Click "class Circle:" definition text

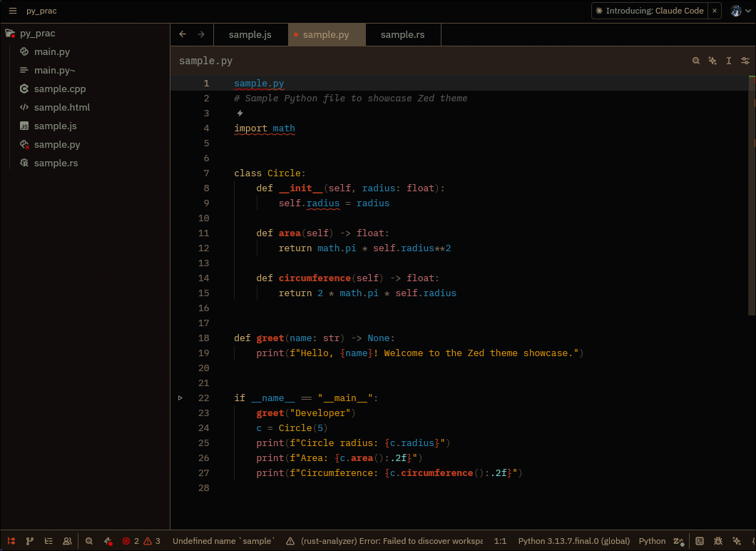[x=270, y=173]
